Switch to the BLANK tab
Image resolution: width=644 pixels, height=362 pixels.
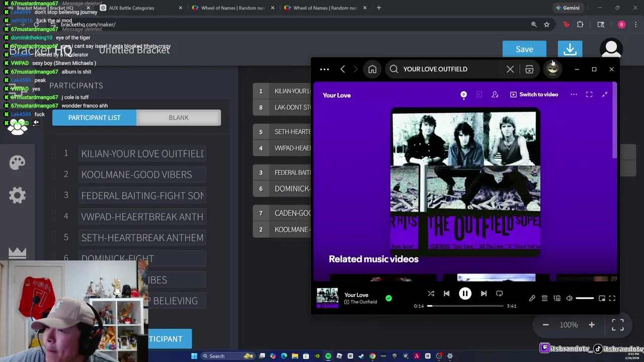[179, 118]
